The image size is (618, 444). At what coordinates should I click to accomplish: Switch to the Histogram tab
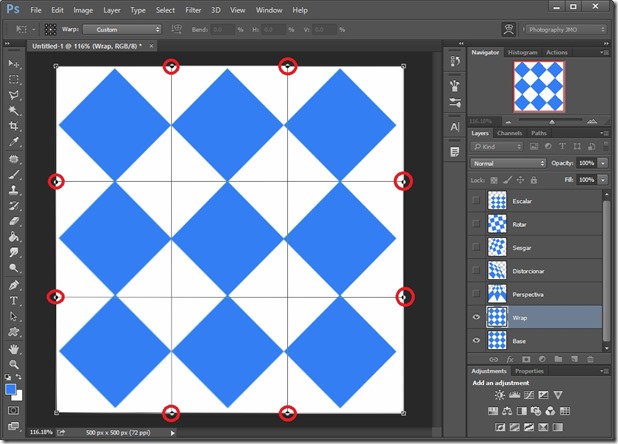523,52
